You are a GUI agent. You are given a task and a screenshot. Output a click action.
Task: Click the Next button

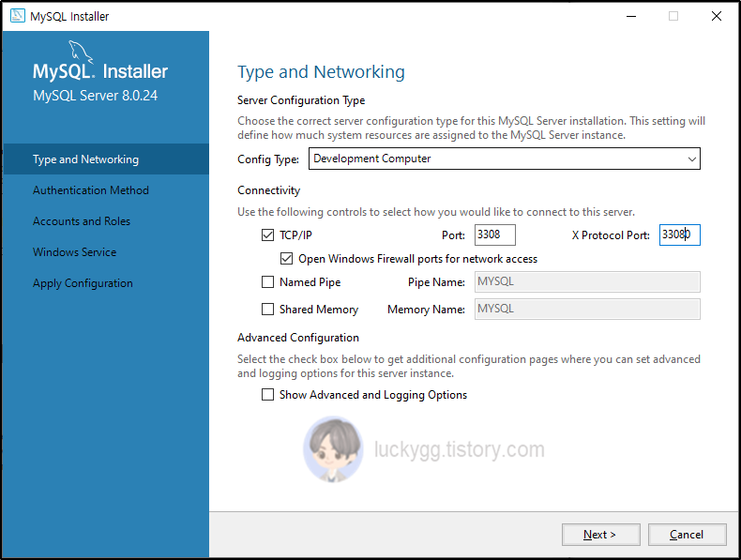[x=600, y=535]
